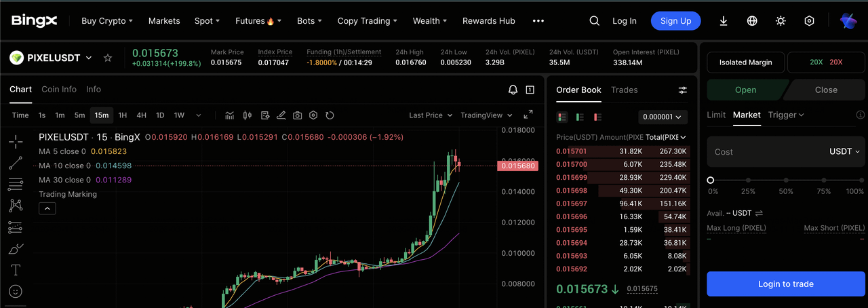Expand the chart to fullscreen
The width and height of the screenshot is (868, 308).
pos(528,115)
